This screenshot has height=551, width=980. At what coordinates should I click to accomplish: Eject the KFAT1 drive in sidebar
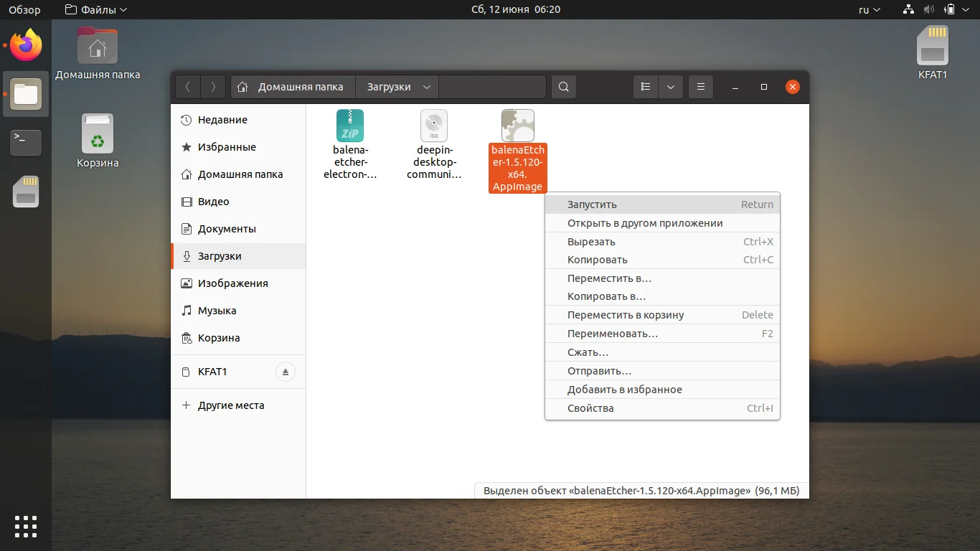(285, 372)
